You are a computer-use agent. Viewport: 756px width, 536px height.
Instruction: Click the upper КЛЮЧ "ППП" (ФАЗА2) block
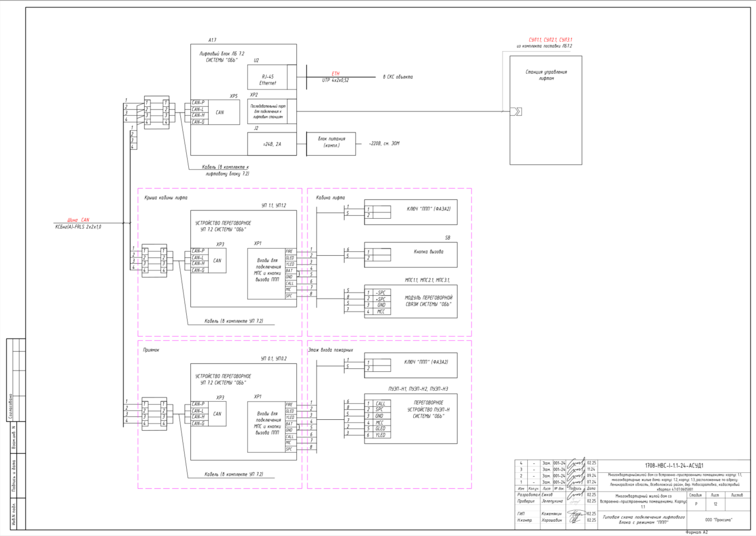(x=411, y=212)
